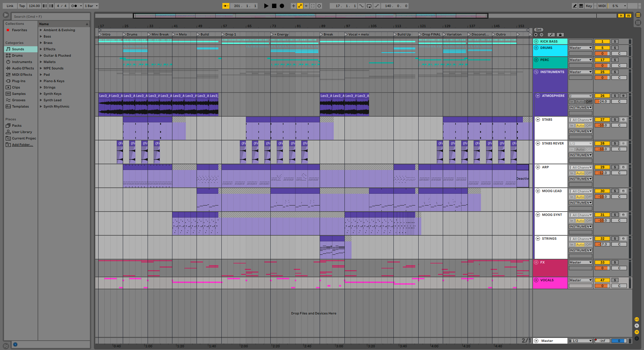Fold the ATMOSPHERE track
This screenshot has width=644, height=350.
[538, 96]
